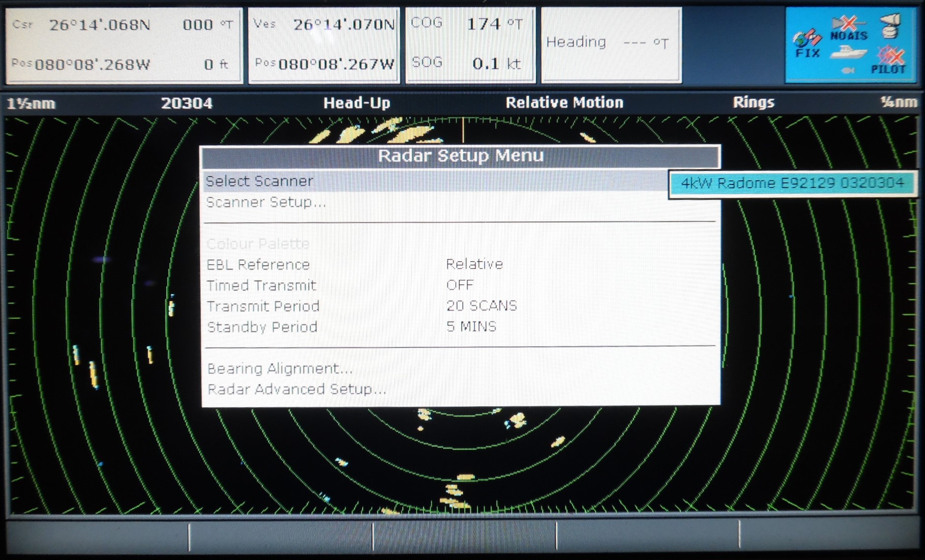Viewport: 925px width, 560px height.
Task: Open Bearing Alignment settings
Action: [x=280, y=369]
